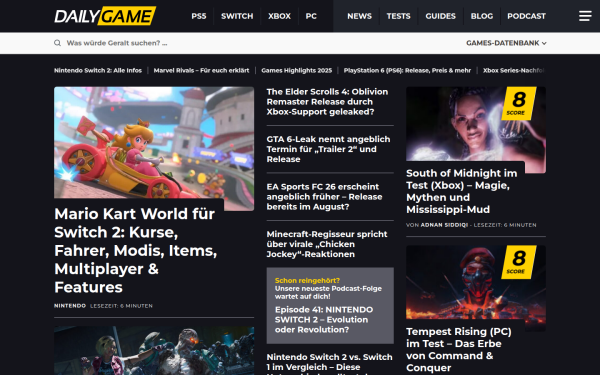600x375 pixels.
Task: Open the Minecraft-Regisseur Chicken Jockey headline
Action: 327,244
